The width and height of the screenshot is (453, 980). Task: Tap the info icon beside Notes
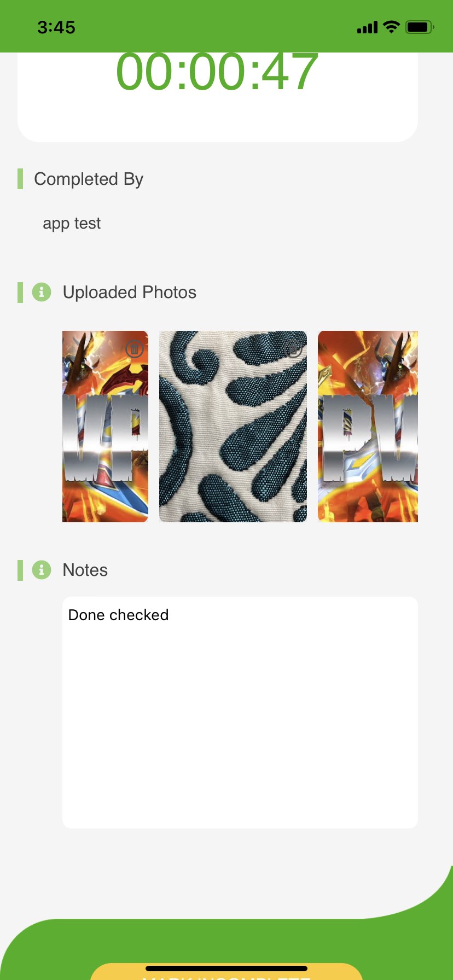pyautogui.click(x=42, y=570)
